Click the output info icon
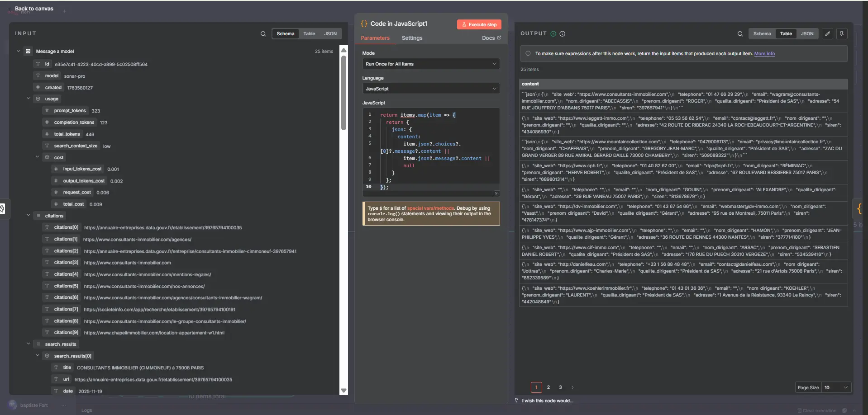868x415 pixels. [x=562, y=33]
